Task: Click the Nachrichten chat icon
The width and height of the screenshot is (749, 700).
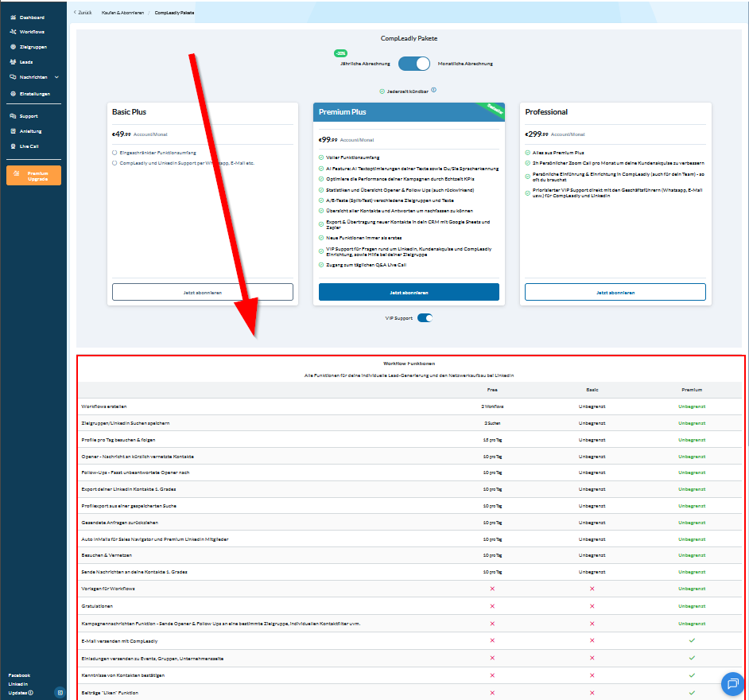Action: (14, 77)
